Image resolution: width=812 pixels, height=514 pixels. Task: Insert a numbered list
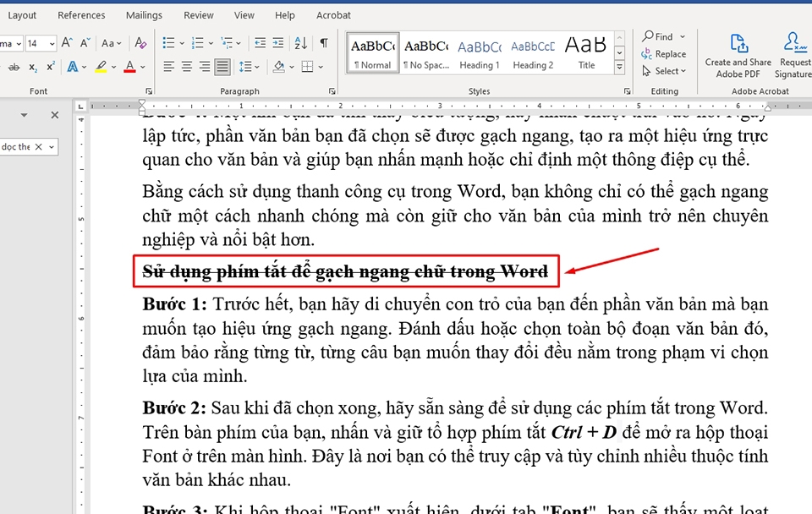click(198, 43)
